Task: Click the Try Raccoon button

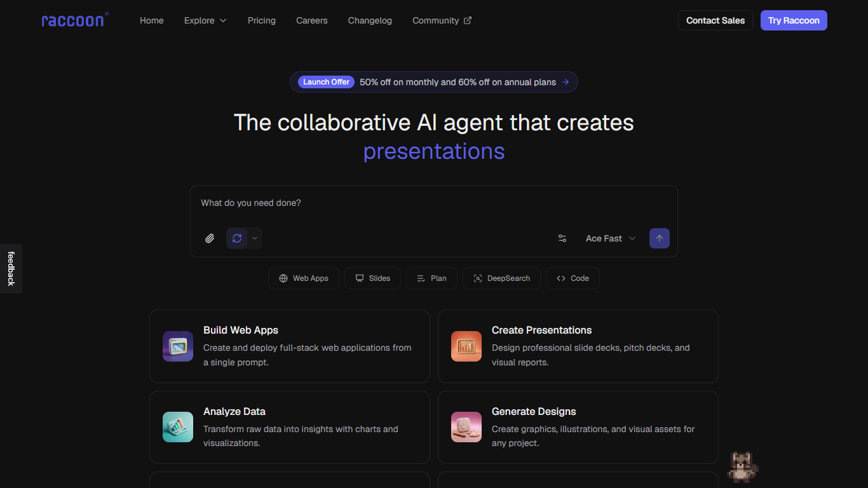Action: [794, 20]
